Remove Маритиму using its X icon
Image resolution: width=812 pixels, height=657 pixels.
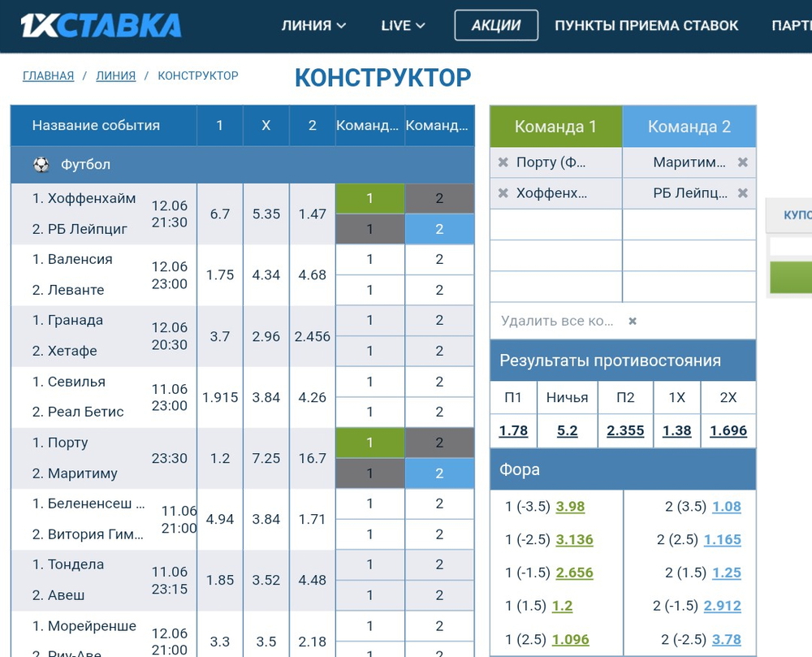click(x=742, y=162)
